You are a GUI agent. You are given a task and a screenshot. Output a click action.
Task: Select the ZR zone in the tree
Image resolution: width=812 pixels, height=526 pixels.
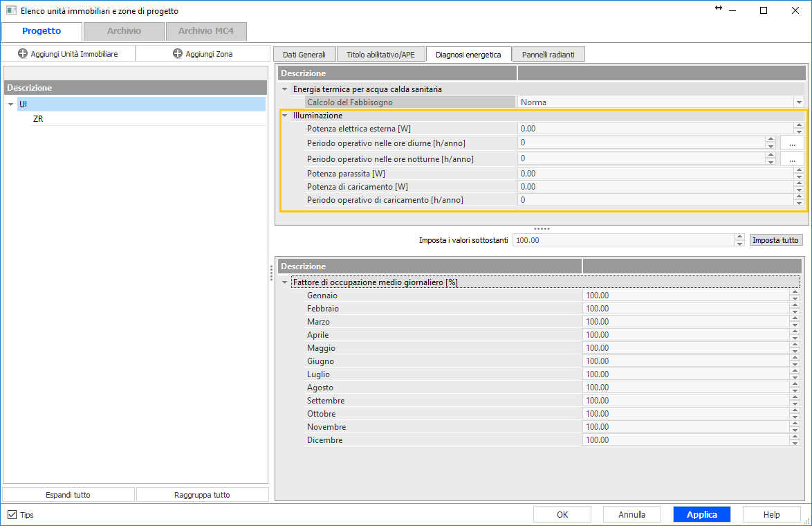[x=38, y=119]
